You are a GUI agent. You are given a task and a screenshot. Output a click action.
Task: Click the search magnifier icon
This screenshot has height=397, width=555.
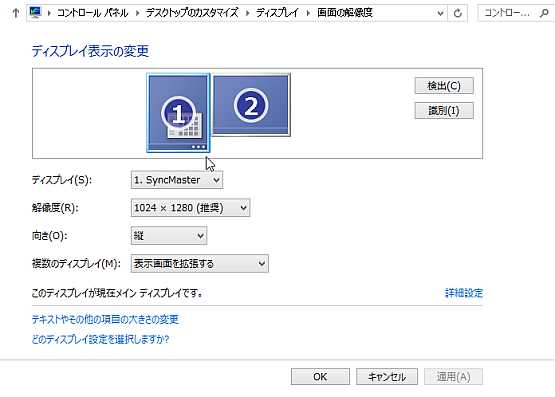point(544,13)
